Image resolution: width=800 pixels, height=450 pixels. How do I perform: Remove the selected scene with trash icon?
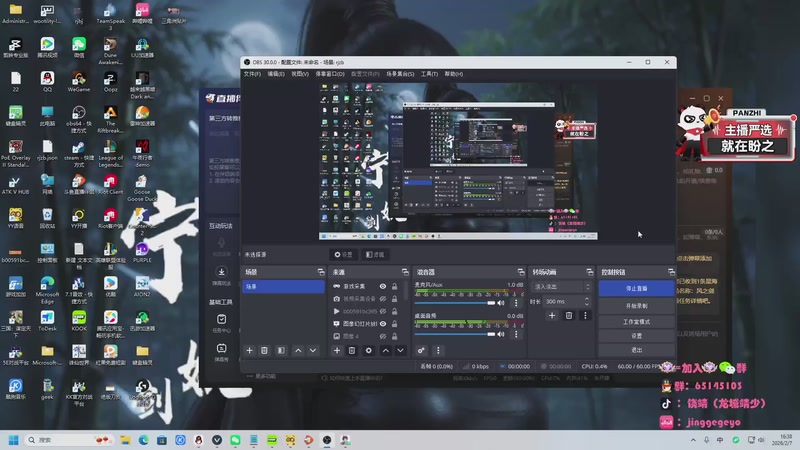tap(264, 351)
